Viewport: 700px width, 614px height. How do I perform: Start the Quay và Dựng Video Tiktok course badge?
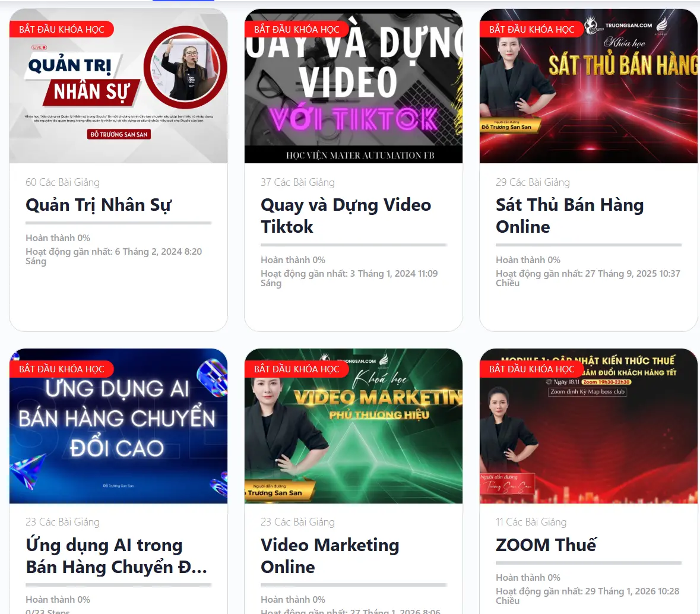pyautogui.click(x=297, y=30)
